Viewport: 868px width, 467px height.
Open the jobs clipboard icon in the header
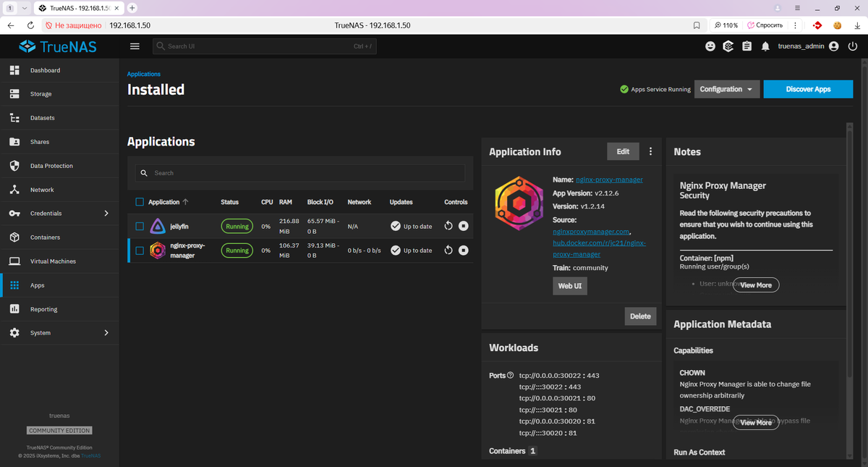[746, 46]
